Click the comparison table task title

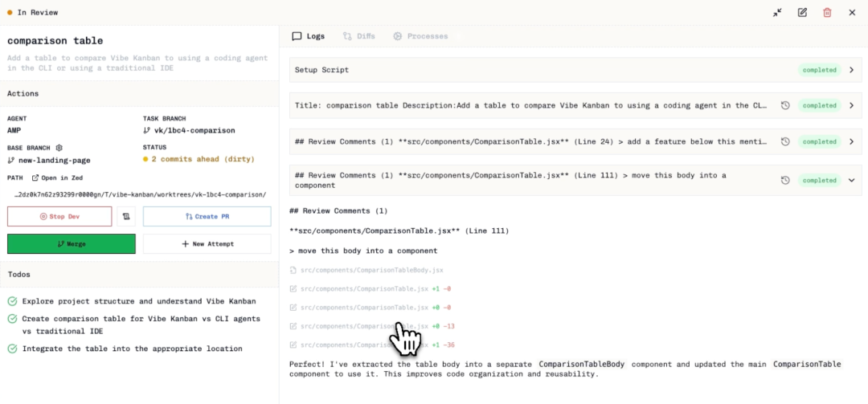[55, 41]
